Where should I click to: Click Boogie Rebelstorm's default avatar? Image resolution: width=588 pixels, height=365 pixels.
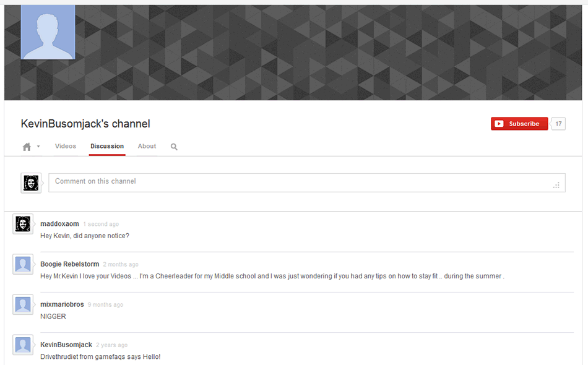click(x=23, y=265)
